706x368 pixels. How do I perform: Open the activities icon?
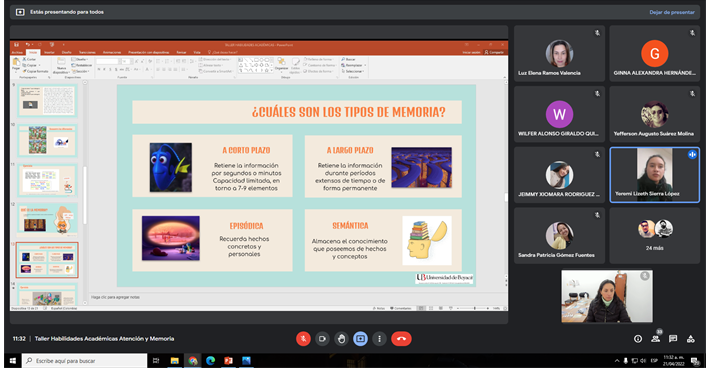point(691,339)
